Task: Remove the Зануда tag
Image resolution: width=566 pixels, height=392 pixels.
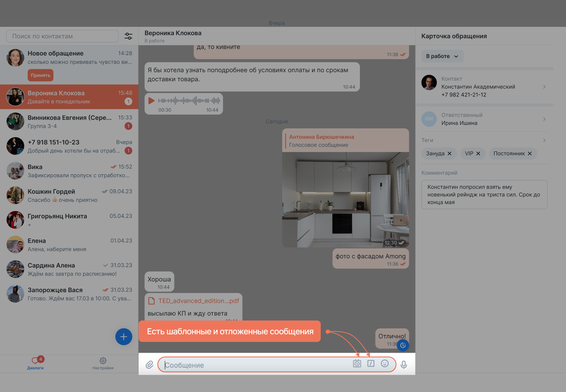Action: (x=449, y=153)
